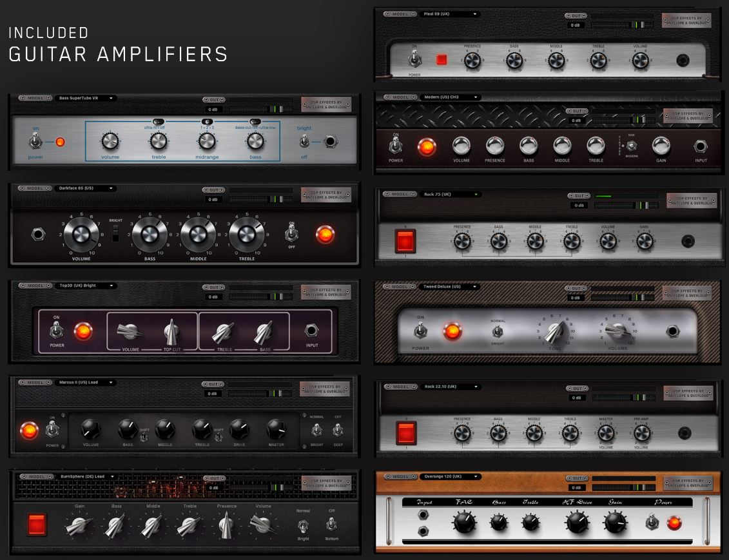The image size is (729, 560).
Task: Click the BurnSphere Gain knob
Action: (x=79, y=526)
